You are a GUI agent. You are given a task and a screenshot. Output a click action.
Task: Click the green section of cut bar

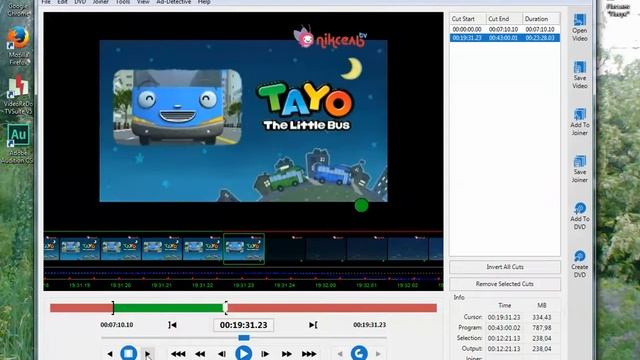[169, 308]
